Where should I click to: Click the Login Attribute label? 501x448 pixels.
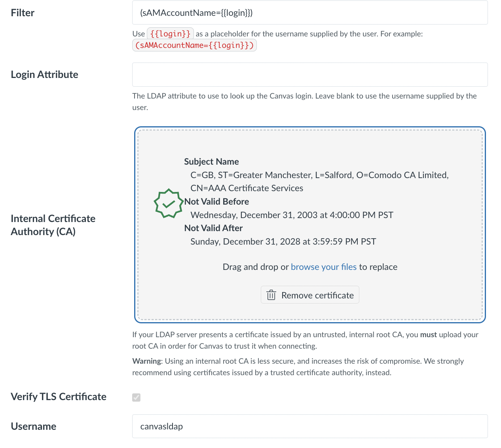44,74
